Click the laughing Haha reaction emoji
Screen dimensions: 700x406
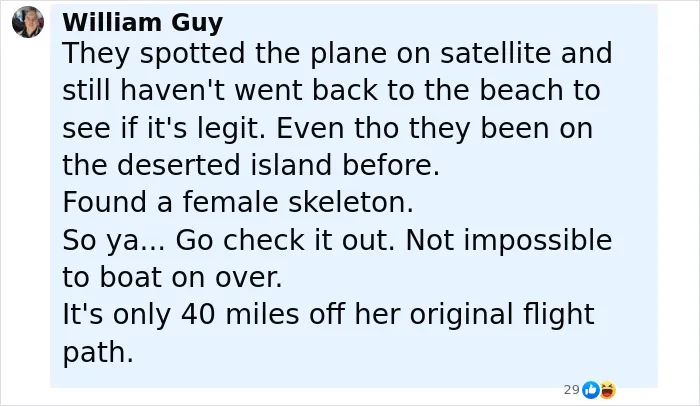point(608,390)
